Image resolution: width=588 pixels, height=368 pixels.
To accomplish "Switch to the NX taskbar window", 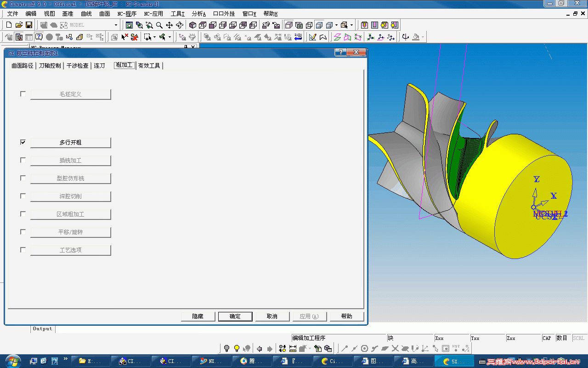I will pyautogui.click(x=212, y=361).
